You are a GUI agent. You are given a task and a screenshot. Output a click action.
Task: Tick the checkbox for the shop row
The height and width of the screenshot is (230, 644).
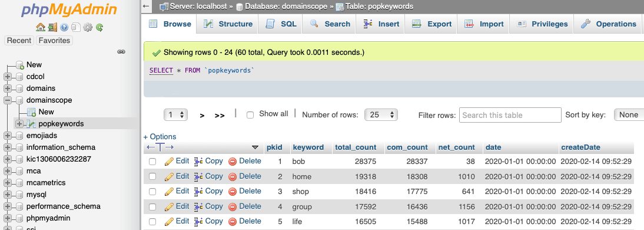(152, 192)
